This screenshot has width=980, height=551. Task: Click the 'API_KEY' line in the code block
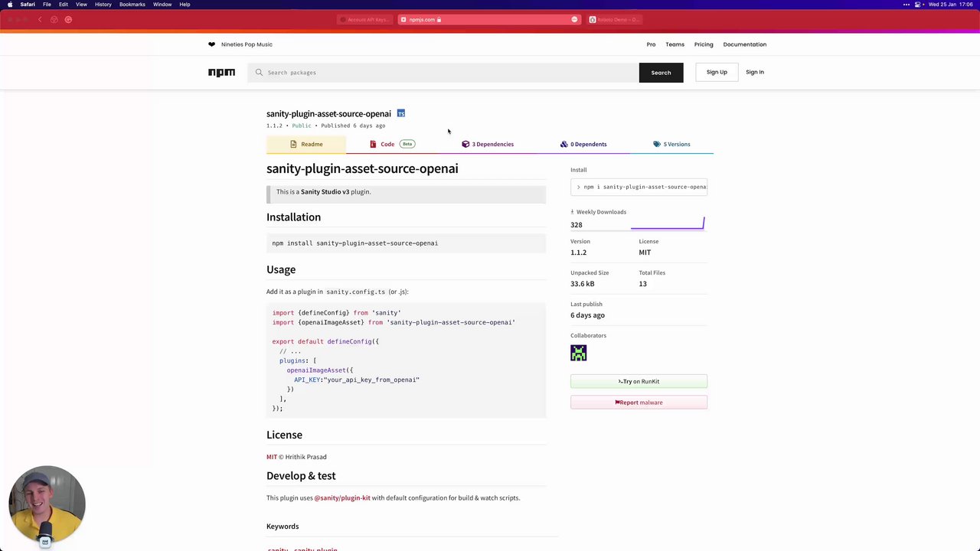coord(357,380)
